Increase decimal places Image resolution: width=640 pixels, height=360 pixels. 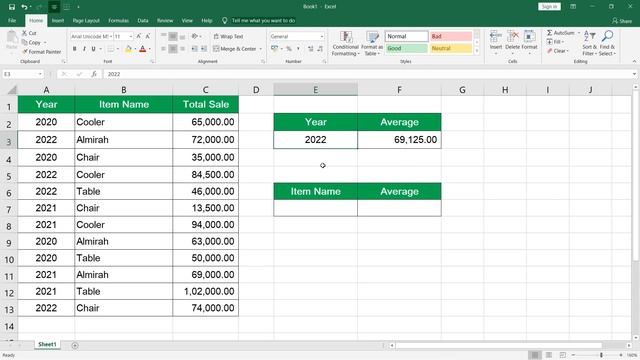click(311, 49)
